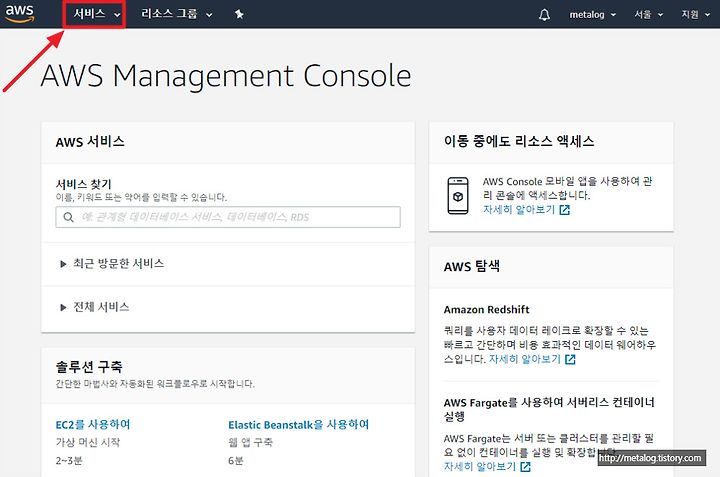The width and height of the screenshot is (720, 477).
Task: Expand 전체 서비스 section
Action: (95, 307)
